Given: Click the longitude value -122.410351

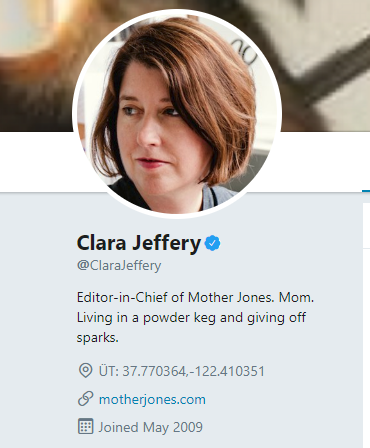Looking at the screenshot, I should pos(227,371).
